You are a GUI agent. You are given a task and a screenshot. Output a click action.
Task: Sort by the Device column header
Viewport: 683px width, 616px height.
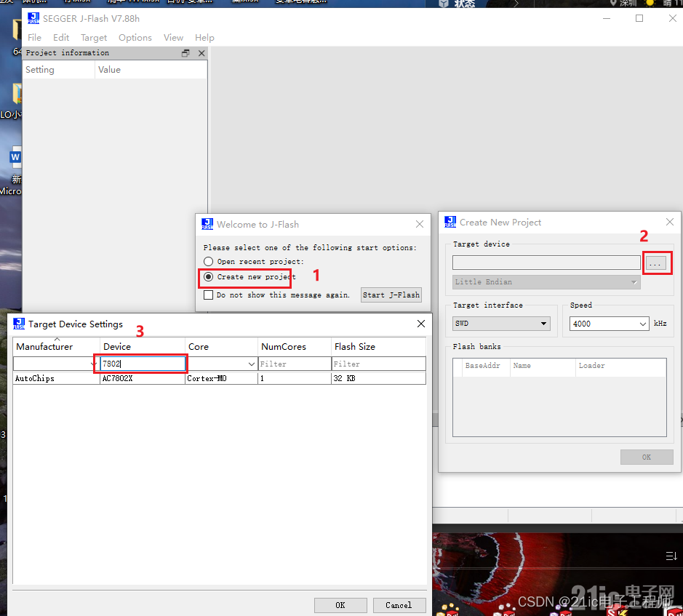[143, 347]
